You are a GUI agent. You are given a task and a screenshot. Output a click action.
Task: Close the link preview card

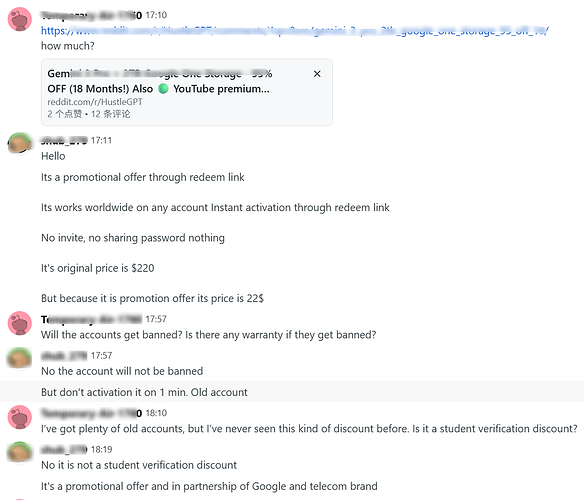tap(317, 74)
